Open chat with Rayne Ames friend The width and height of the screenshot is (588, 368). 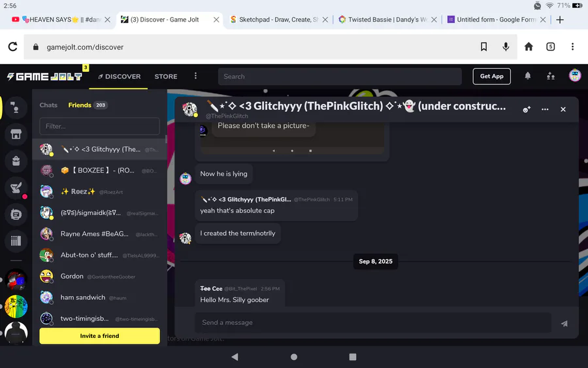[x=99, y=234]
